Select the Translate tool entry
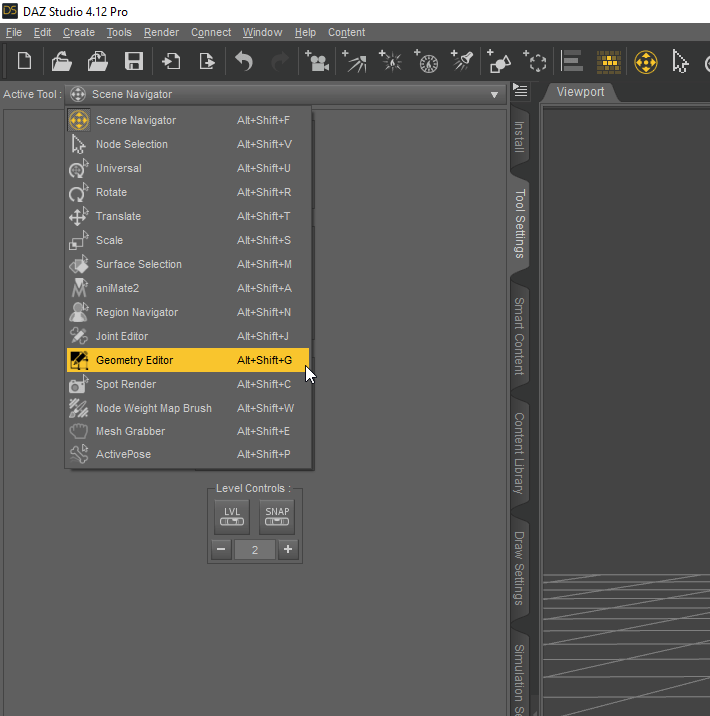This screenshot has width=710, height=716. click(x=189, y=216)
